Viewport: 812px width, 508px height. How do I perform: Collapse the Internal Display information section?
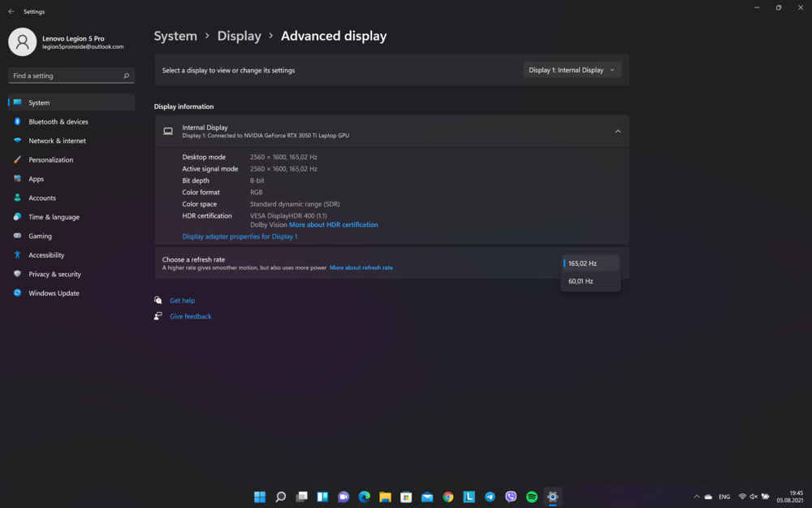pos(618,132)
